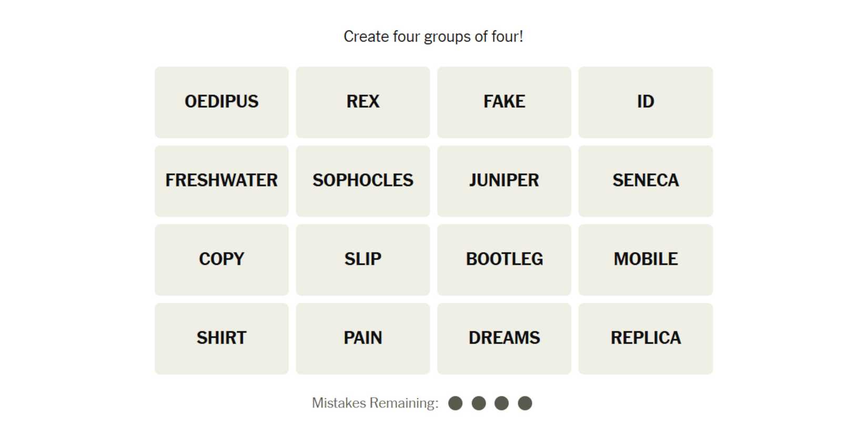This screenshot has width=868, height=434.
Task: Click the FRESHWATER tile
Action: coord(221,181)
